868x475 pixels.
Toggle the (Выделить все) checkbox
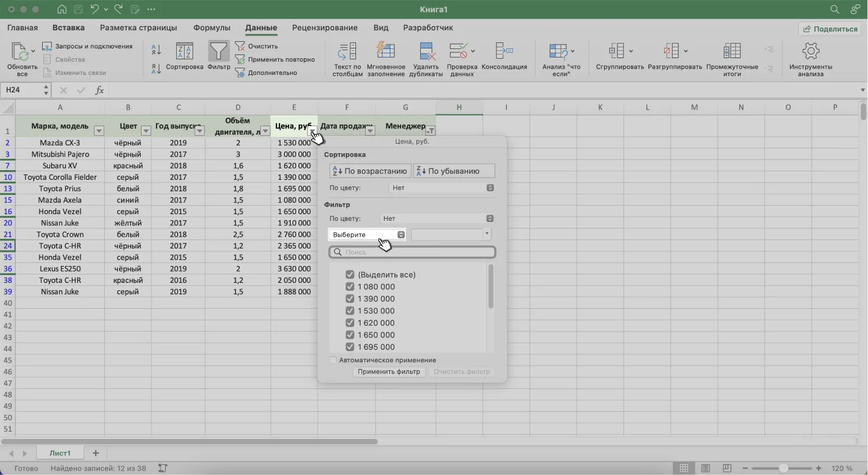(x=350, y=274)
